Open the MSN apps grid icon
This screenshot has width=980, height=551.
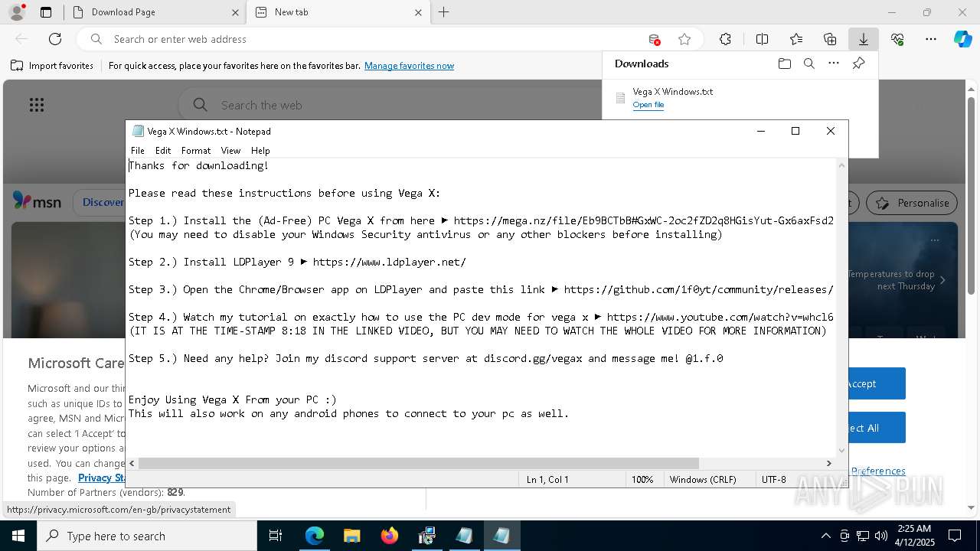click(x=37, y=105)
